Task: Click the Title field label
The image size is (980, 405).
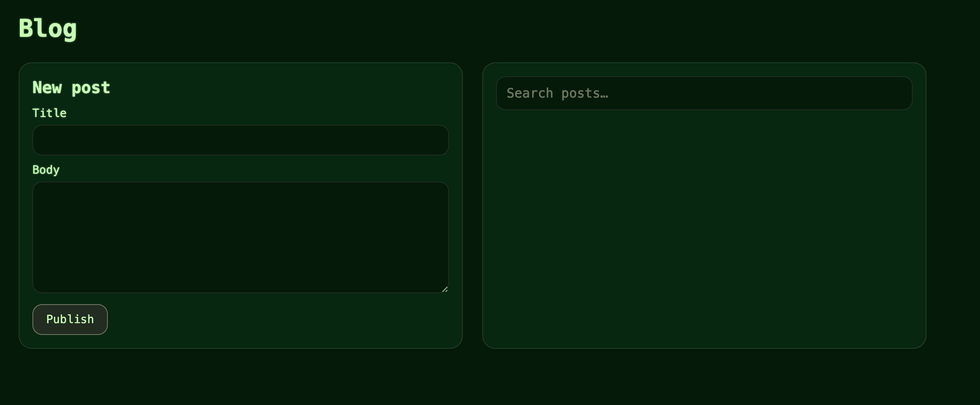Action: [x=49, y=113]
